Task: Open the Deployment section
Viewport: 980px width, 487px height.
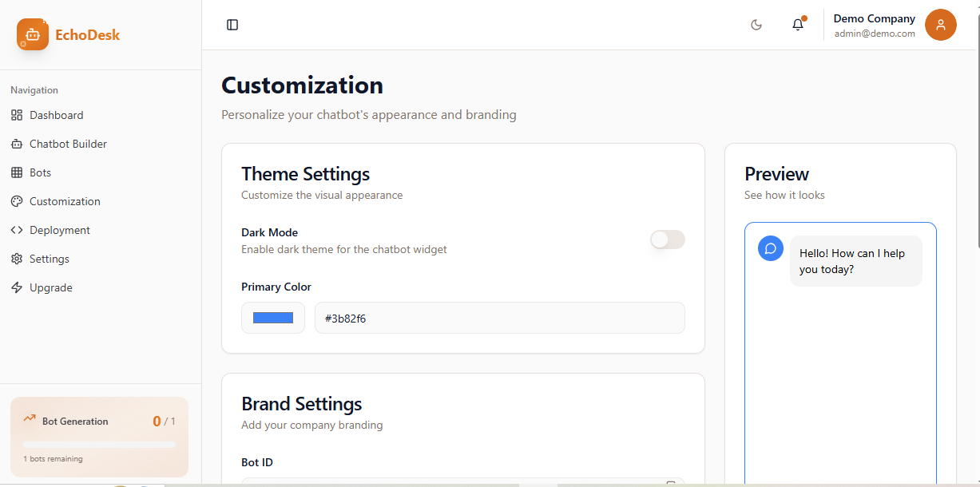Action: point(60,230)
